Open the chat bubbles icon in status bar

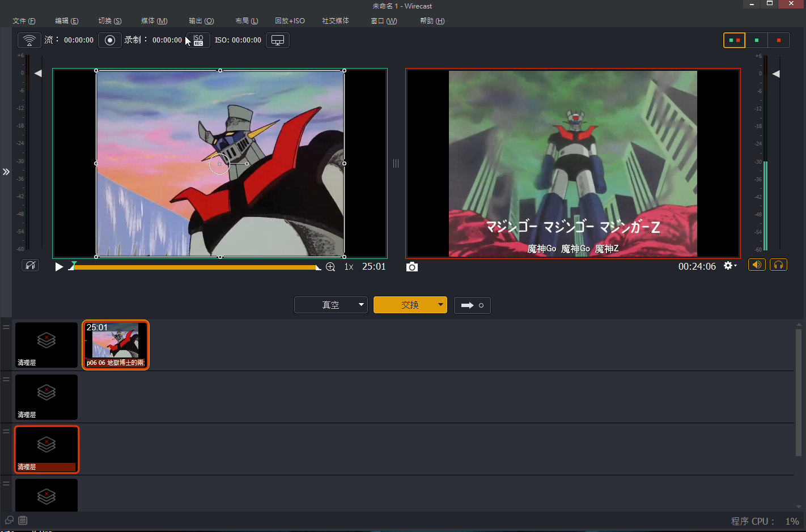(x=9, y=520)
